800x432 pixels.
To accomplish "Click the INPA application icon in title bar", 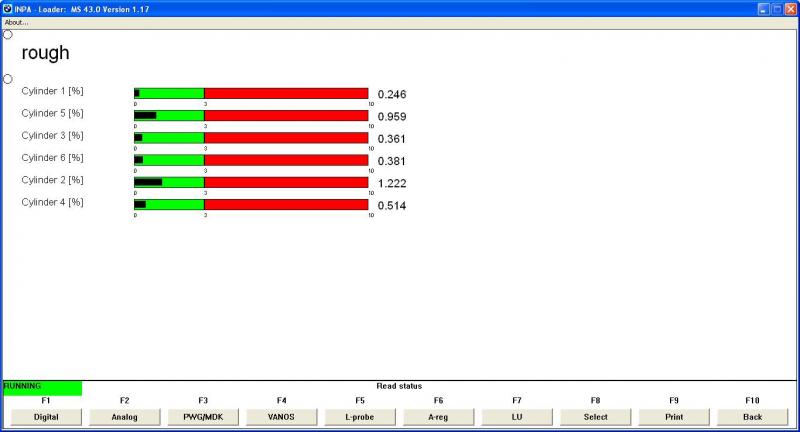I will [8, 8].
